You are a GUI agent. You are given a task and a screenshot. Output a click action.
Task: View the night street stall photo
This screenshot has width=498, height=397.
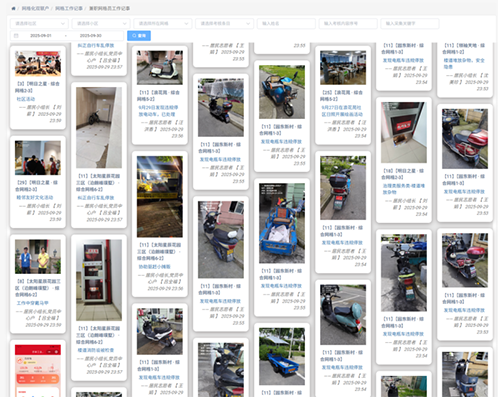(x=160, y=197)
